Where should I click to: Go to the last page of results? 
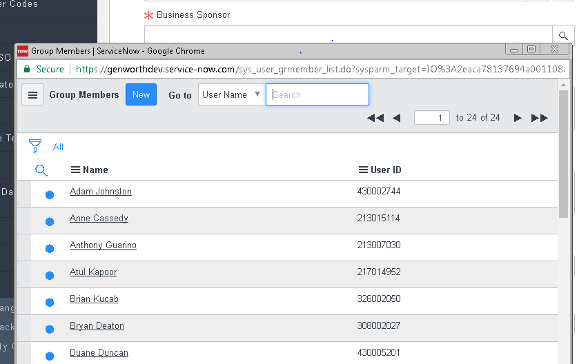[540, 118]
